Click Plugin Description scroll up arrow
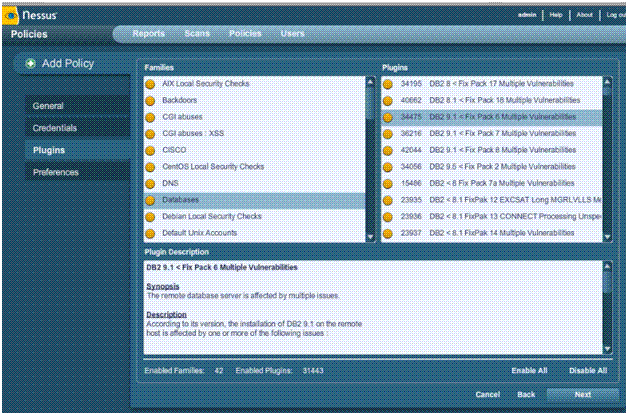 [607, 266]
